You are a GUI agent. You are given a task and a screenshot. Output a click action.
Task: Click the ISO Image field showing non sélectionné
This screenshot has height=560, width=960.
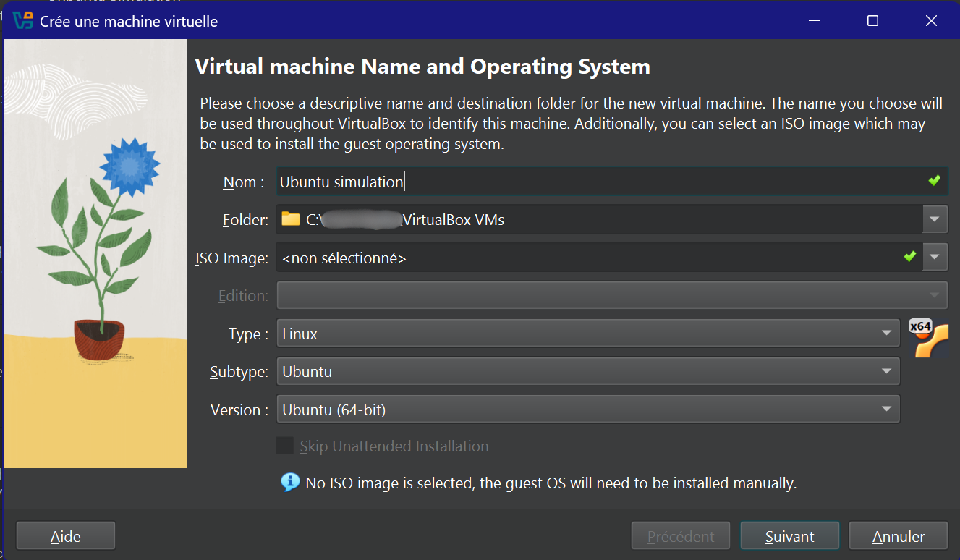tap(506, 257)
